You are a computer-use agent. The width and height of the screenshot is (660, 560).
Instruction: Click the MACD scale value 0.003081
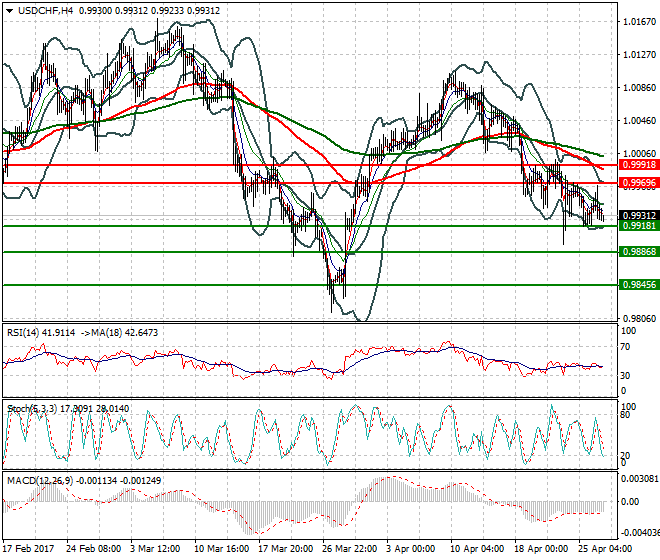[639, 478]
